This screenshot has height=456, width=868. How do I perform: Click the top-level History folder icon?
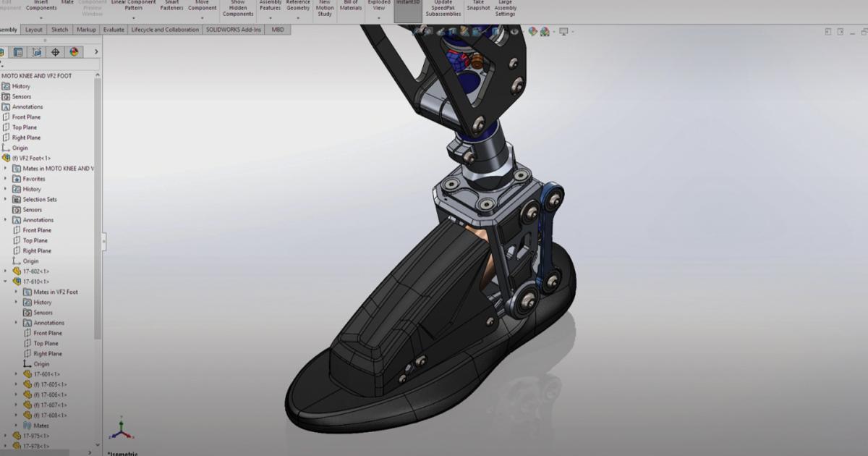[x=6, y=86]
